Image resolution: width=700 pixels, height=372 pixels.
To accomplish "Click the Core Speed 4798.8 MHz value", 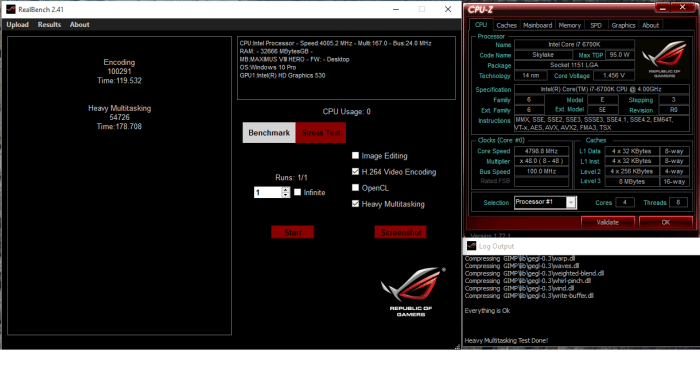I will point(542,151).
